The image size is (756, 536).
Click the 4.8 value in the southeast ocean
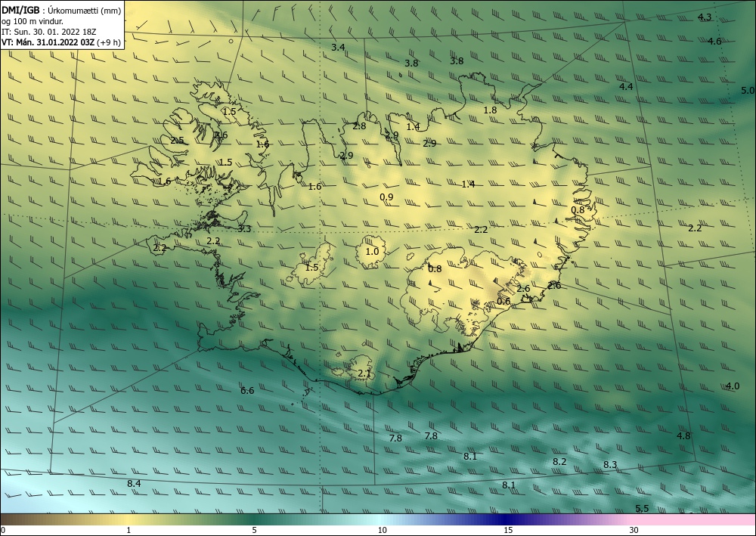(683, 435)
